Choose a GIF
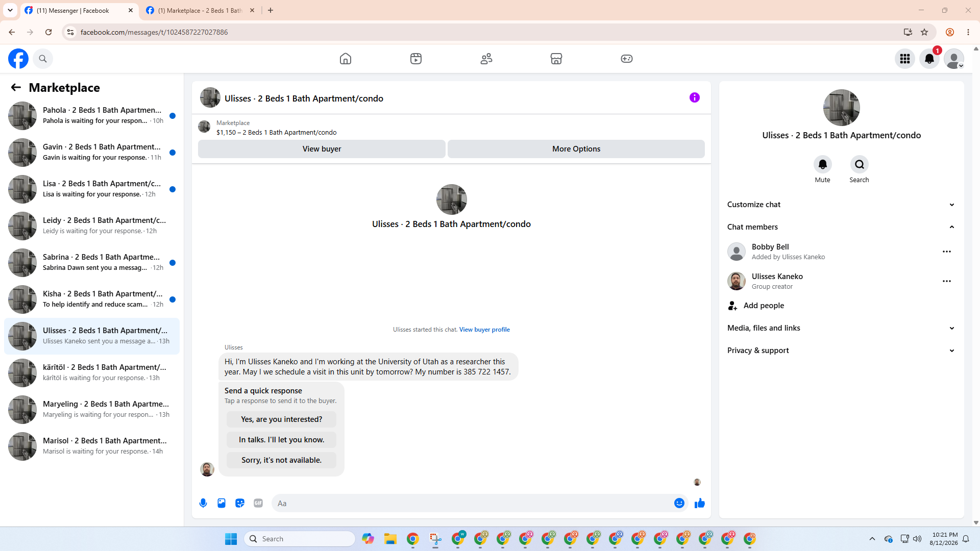Image resolution: width=980 pixels, height=551 pixels. [x=258, y=503]
